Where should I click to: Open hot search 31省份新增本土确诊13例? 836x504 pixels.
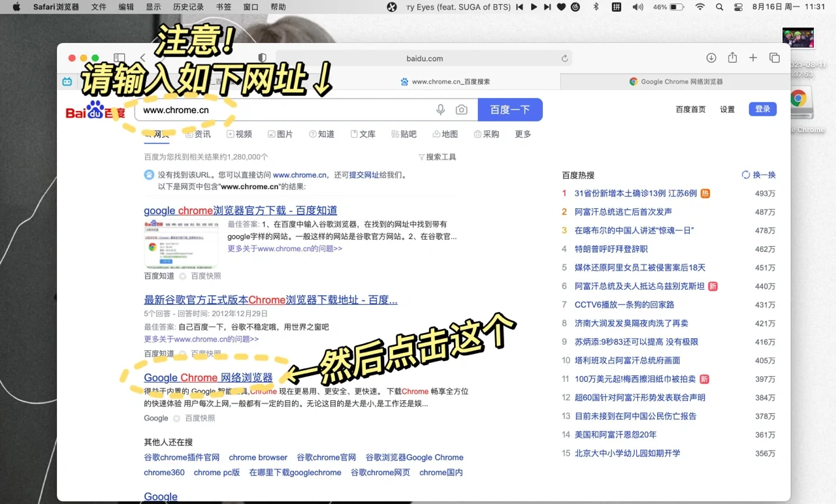[635, 193]
